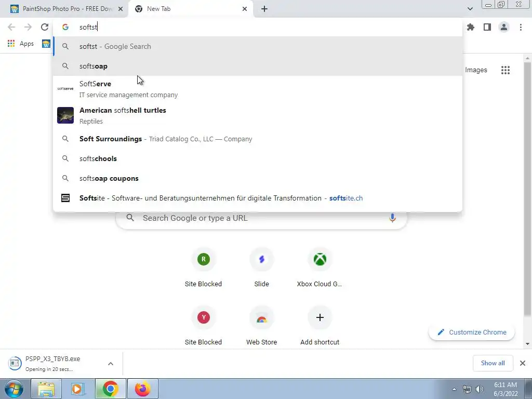Open the profile avatar icon
Screen dimensions: 532x399
point(504,27)
